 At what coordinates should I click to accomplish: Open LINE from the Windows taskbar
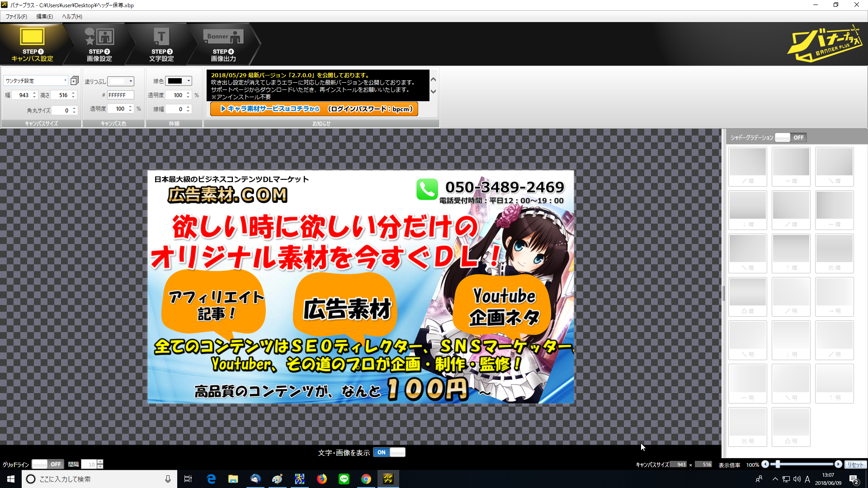(x=344, y=479)
